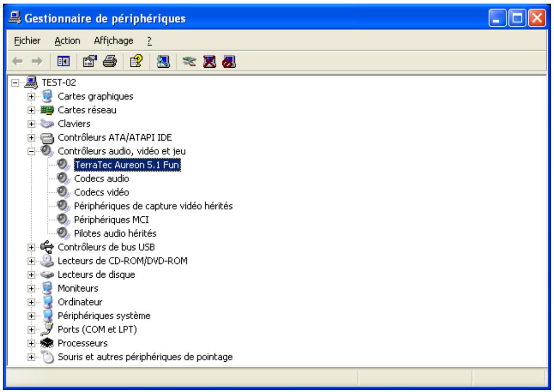Click the Claviers keyboard icon
Screen dimensions: 554x392
tap(48, 124)
